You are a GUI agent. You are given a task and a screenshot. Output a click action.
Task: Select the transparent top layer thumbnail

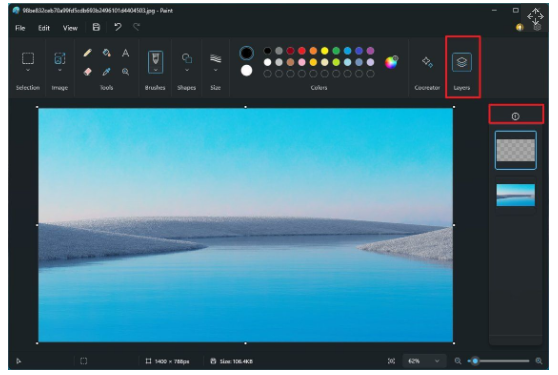516,150
